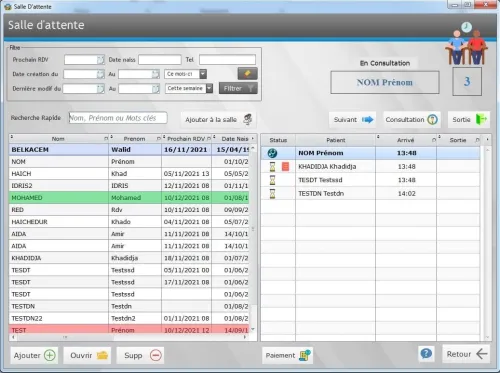Open calendar of Au field beside Ce mois-ci
This screenshot has width=500, height=373.
[x=155, y=74]
